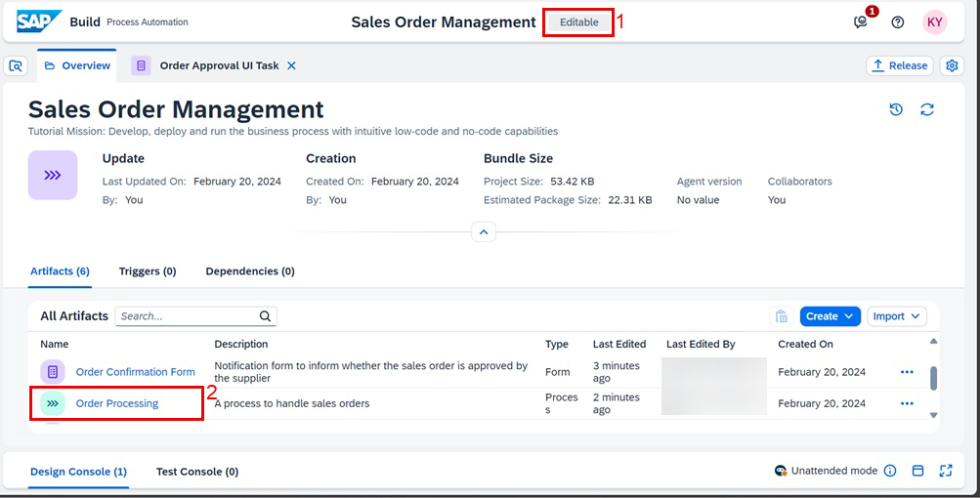Click the 'Unattended mode' label
This screenshot has height=498, width=980.
coord(833,471)
